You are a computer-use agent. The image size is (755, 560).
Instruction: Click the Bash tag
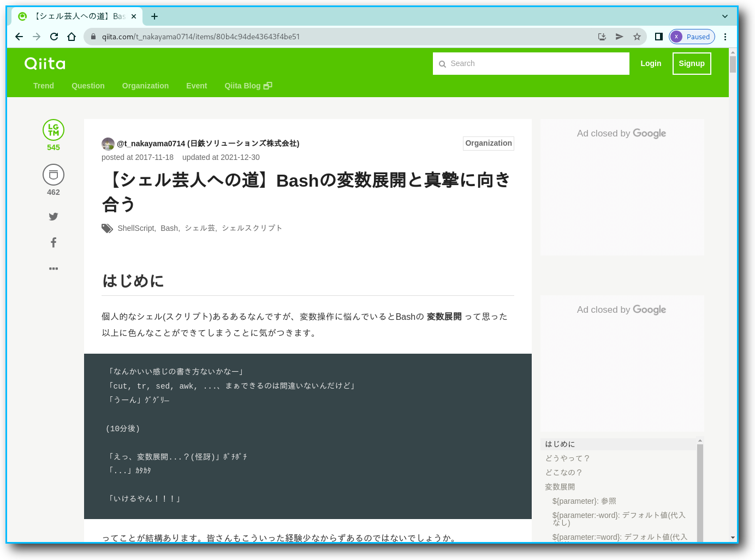click(x=169, y=228)
